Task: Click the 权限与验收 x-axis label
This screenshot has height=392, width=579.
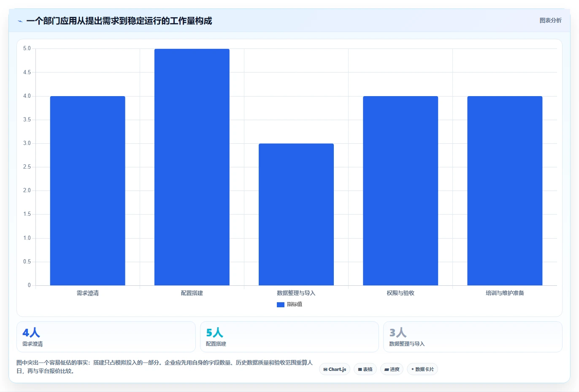Action: 400,293
